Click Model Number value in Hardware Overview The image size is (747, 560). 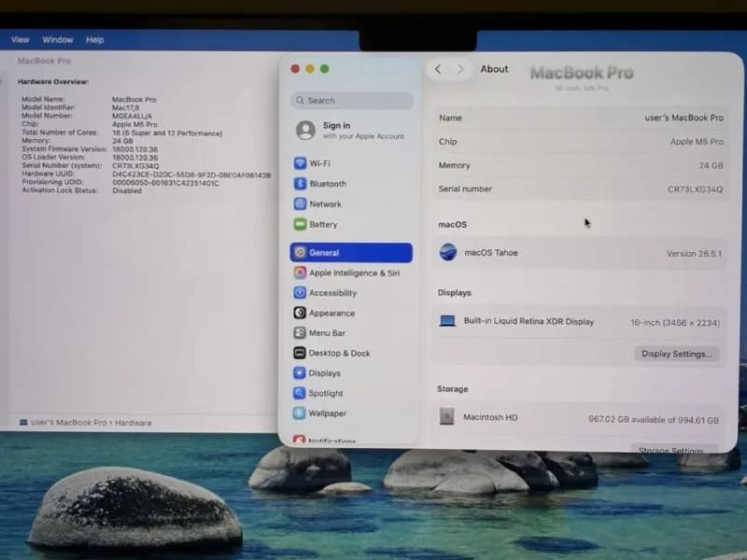pyautogui.click(x=132, y=116)
